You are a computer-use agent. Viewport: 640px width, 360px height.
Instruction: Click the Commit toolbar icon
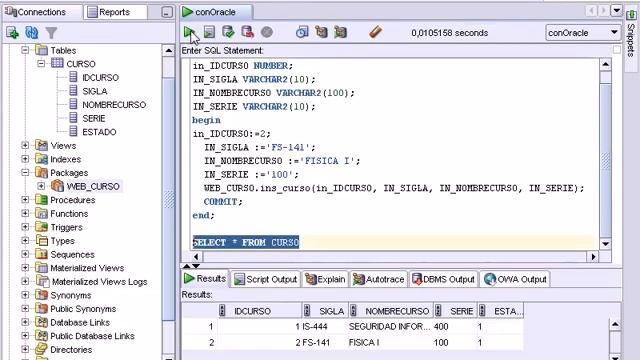coord(228,32)
